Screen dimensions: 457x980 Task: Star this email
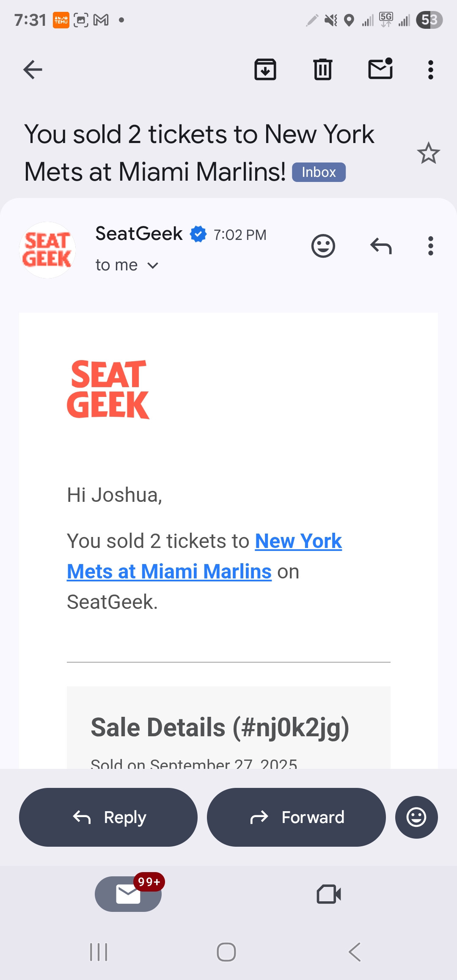coord(428,153)
